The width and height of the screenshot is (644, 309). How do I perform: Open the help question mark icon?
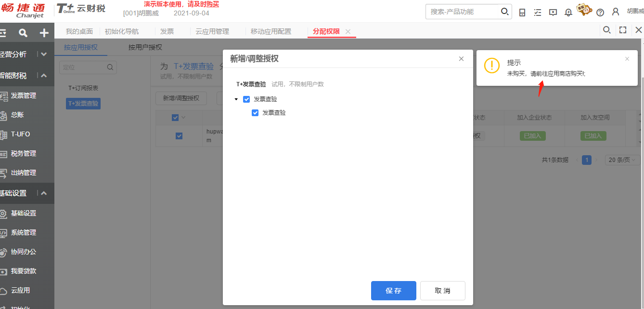(x=600, y=13)
